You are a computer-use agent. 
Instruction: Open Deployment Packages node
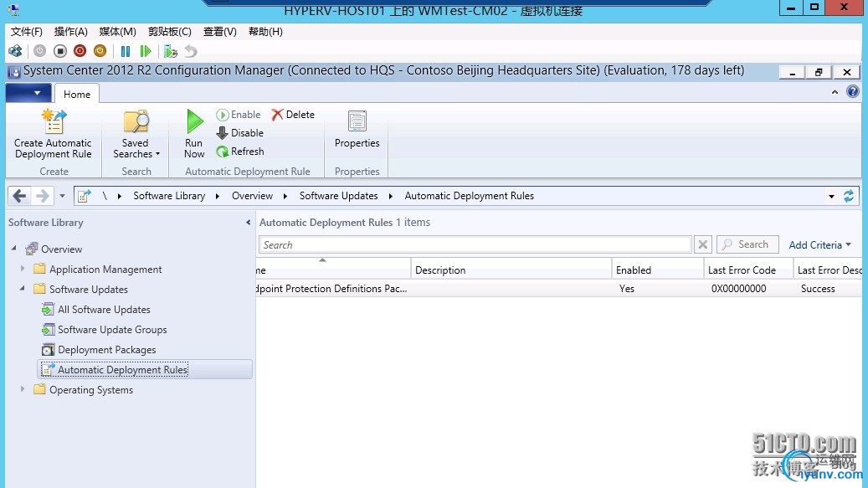pos(107,350)
